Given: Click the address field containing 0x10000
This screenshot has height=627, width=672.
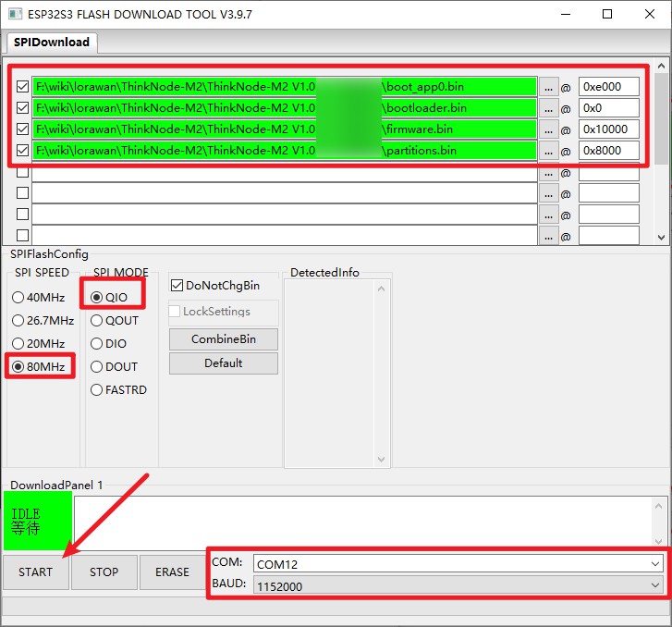Looking at the screenshot, I should pos(609,129).
